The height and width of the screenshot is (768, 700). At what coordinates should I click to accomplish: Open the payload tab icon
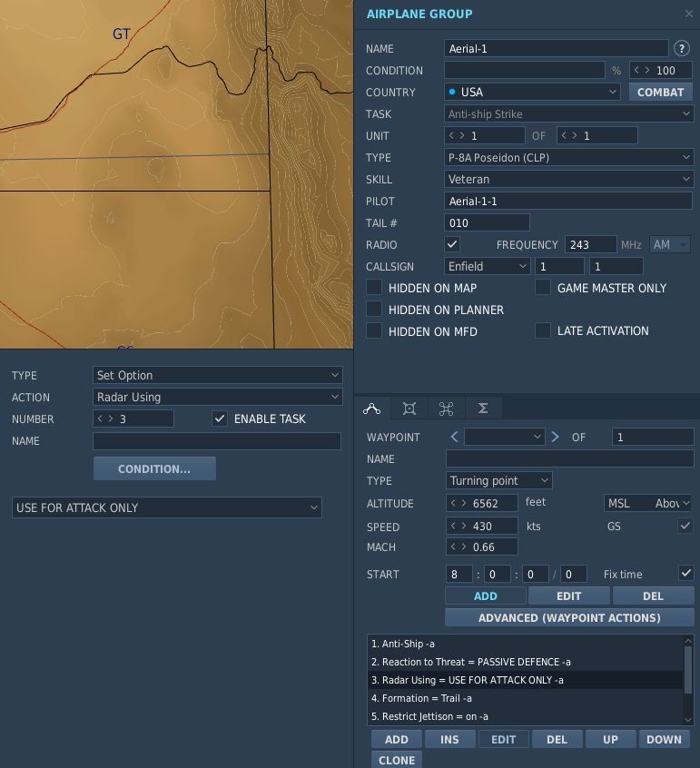pyautogui.click(x=409, y=409)
